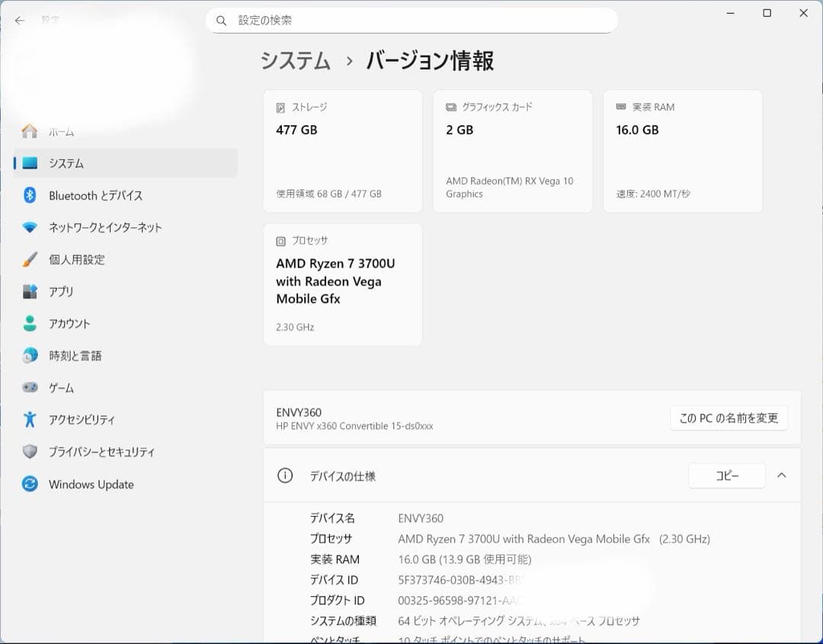Click the プロダクト ID value
Screen dimensions: 823x644
point(460,601)
